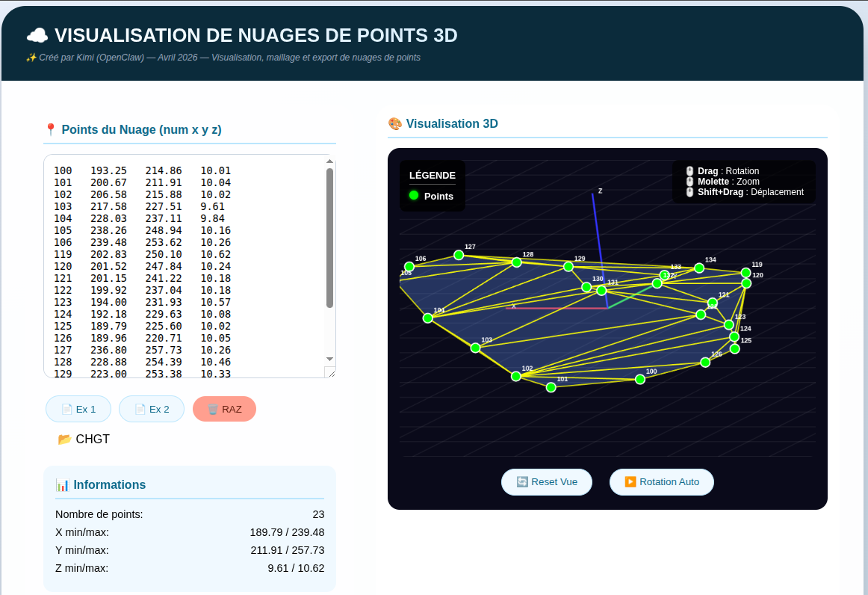This screenshot has height=595, width=868.
Task: Click green point labeled 103
Action: 475,348
